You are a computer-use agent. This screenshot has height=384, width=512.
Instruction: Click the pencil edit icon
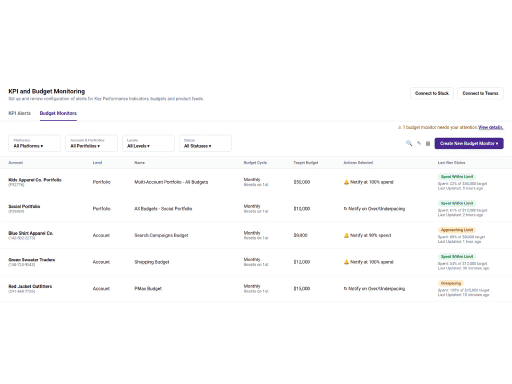coord(419,143)
